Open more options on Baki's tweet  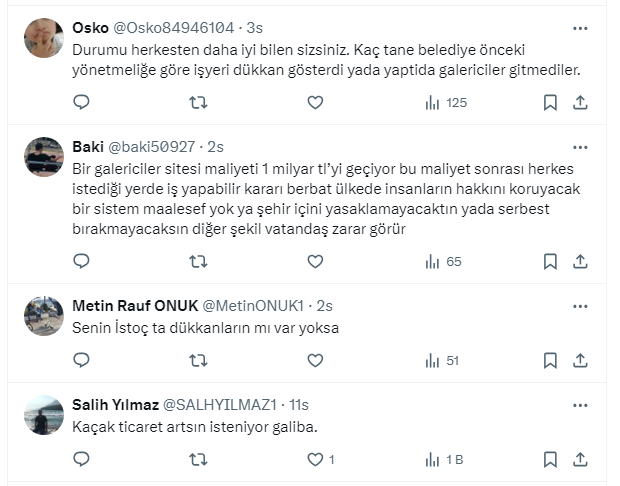[x=581, y=147]
